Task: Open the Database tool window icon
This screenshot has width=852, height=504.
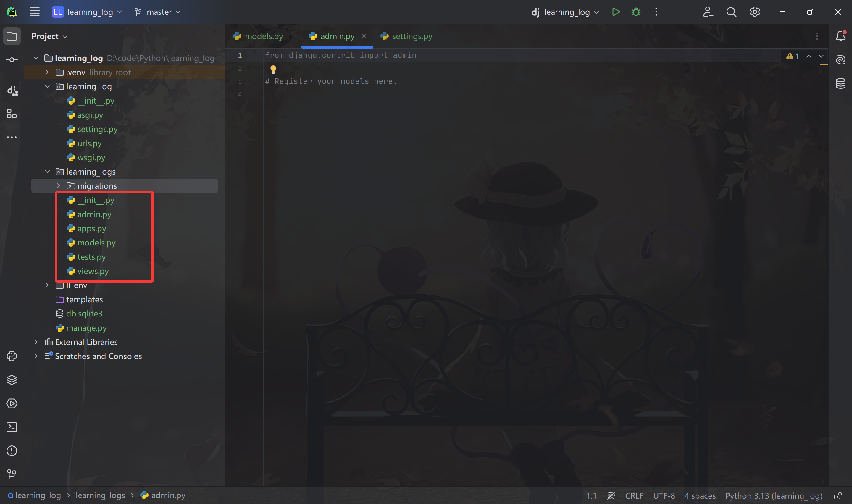Action: (840, 83)
